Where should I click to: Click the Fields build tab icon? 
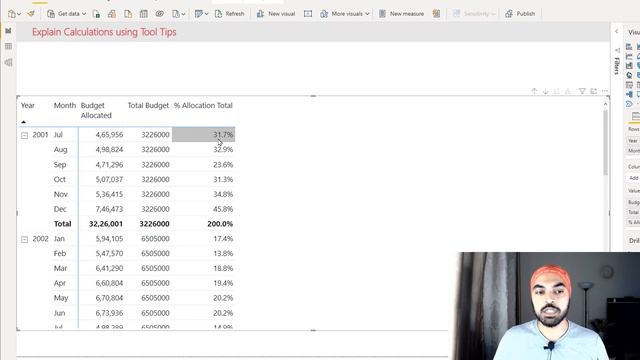[636, 116]
